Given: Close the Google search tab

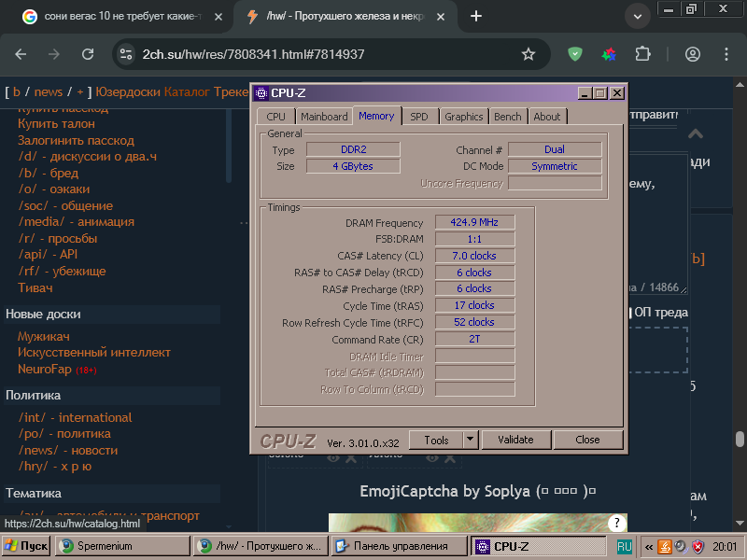Looking at the screenshot, I should (x=218, y=17).
